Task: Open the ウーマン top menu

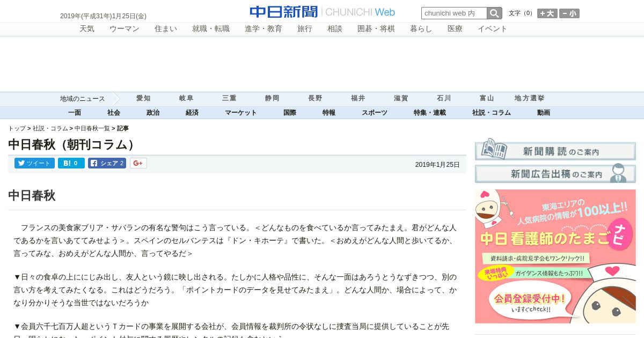Action: tap(125, 29)
